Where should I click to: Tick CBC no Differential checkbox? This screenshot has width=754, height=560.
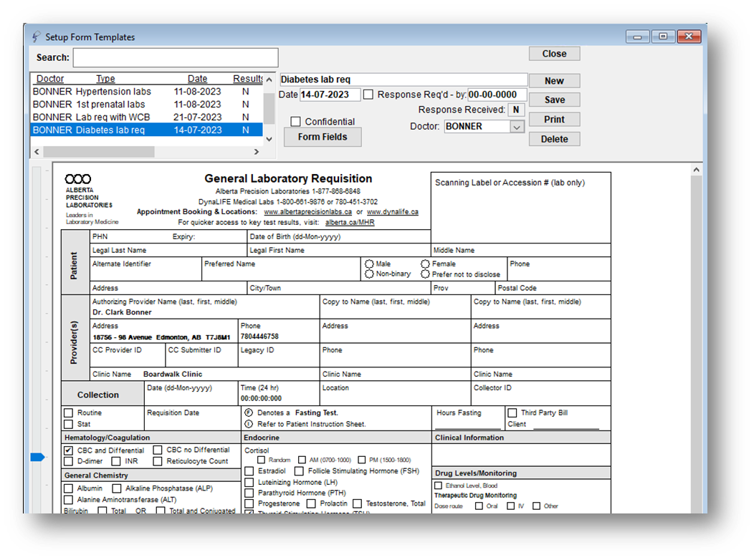pyautogui.click(x=158, y=450)
